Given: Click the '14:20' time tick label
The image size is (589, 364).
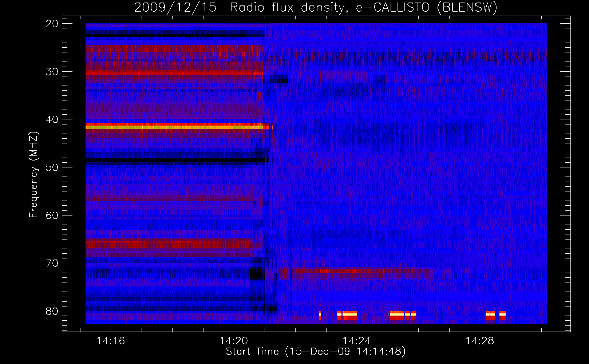Looking at the screenshot, I should pyautogui.click(x=234, y=341).
